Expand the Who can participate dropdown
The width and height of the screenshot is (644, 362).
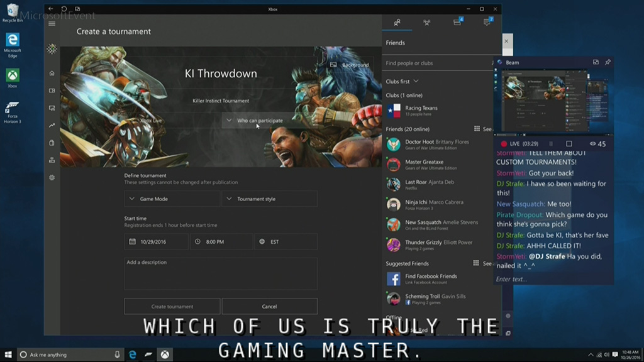click(x=269, y=121)
